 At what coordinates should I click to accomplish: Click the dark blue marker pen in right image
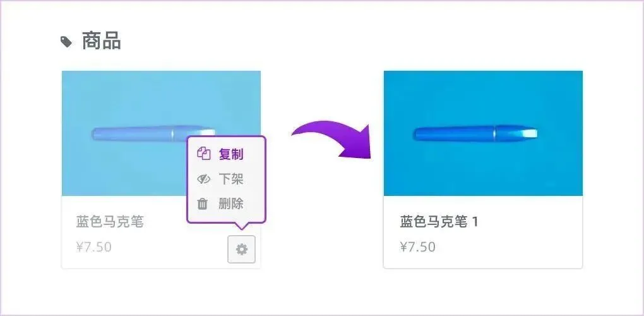pos(475,133)
